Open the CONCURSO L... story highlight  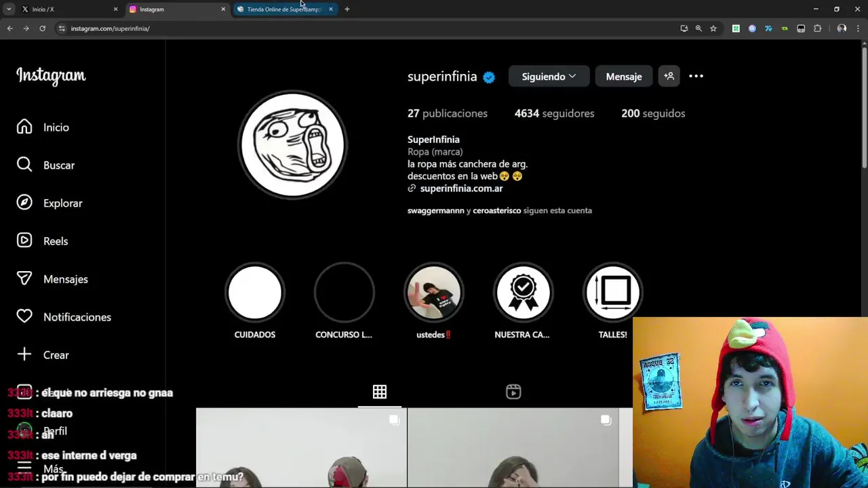coord(344,292)
